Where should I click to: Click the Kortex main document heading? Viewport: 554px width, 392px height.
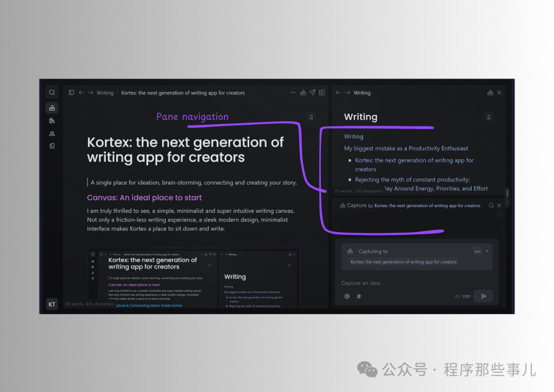[185, 150]
